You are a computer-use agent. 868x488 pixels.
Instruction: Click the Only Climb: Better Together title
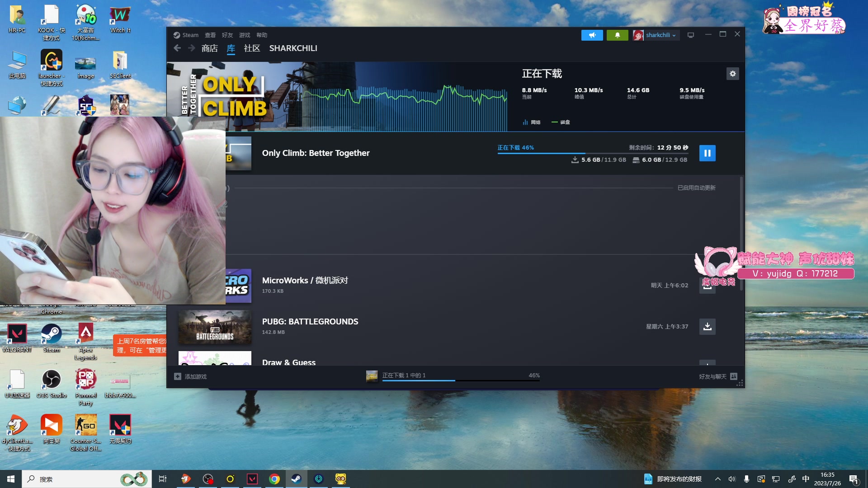[316, 153]
